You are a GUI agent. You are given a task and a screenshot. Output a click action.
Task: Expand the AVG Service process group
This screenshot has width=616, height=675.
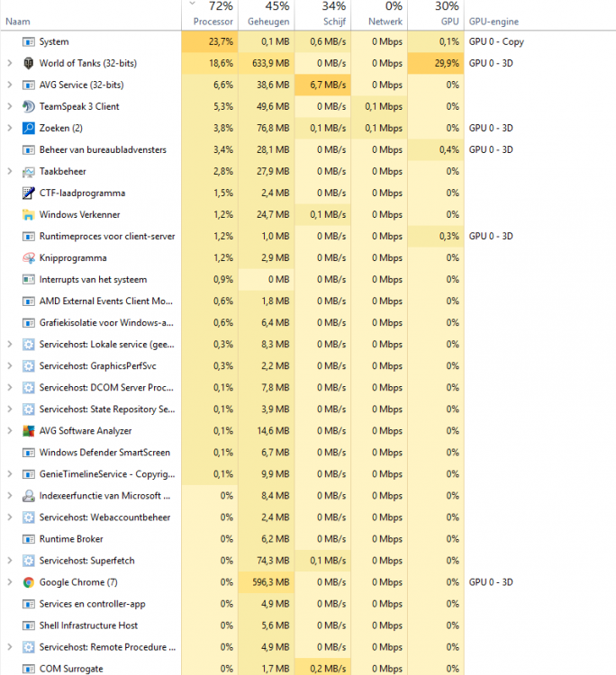[x=9, y=85]
